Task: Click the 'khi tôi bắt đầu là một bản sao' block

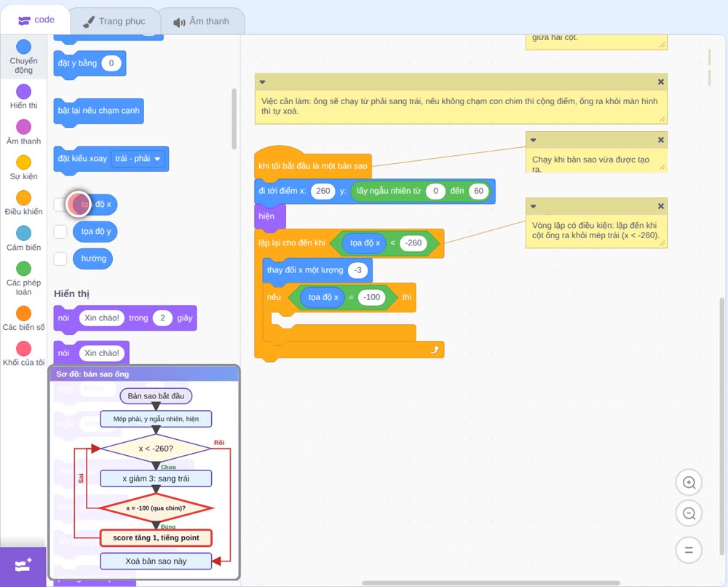Action: click(x=313, y=165)
